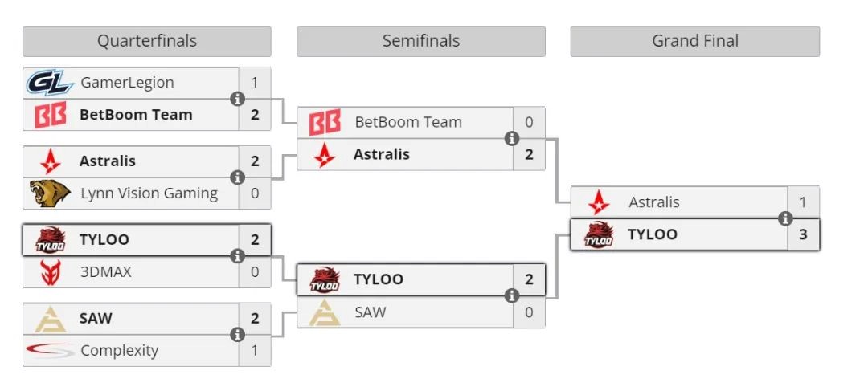Viewport: 868px width, 387px height.
Task: View match details for TYLOO vs SAW semifinal
Action: [x=511, y=296]
